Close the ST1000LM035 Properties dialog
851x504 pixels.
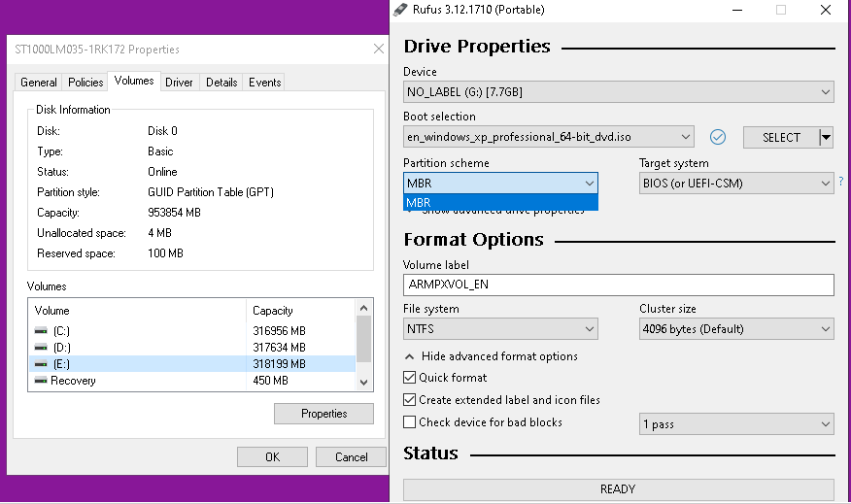378,49
